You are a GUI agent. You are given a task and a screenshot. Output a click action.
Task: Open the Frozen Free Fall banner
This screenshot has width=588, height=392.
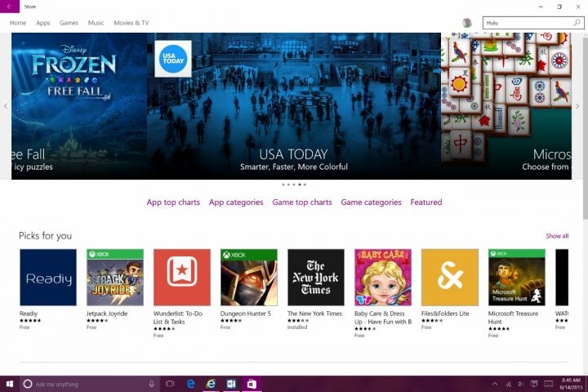click(x=78, y=106)
